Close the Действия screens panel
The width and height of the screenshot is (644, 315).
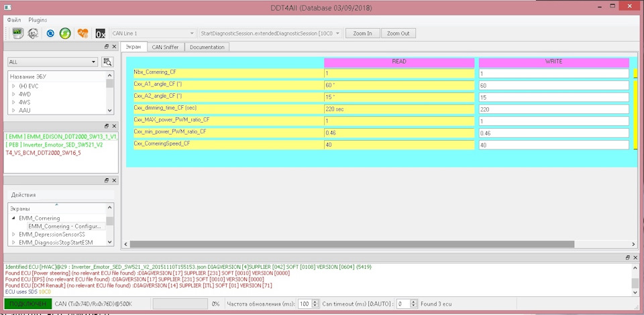114,180
